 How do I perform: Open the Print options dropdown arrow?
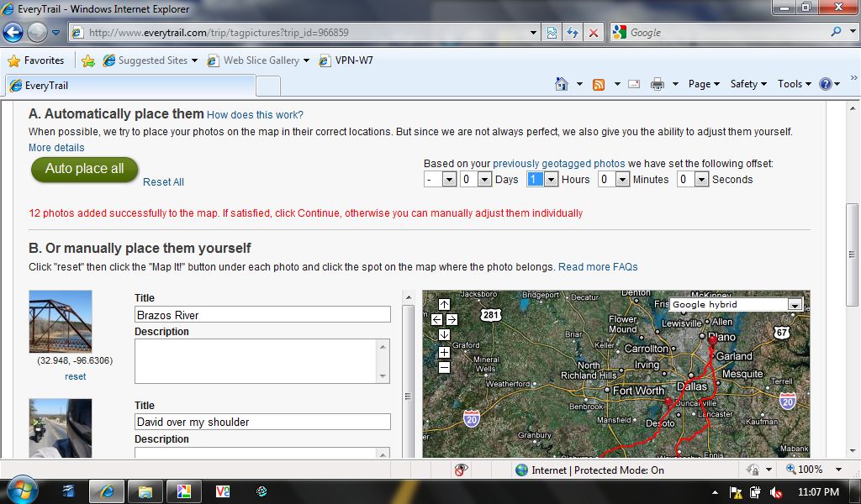pyautogui.click(x=675, y=84)
